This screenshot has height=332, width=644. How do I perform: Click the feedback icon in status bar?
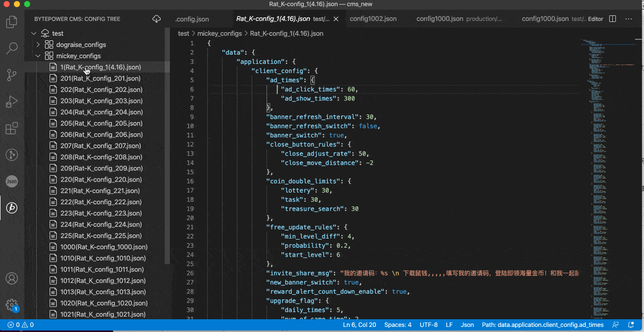616,325
